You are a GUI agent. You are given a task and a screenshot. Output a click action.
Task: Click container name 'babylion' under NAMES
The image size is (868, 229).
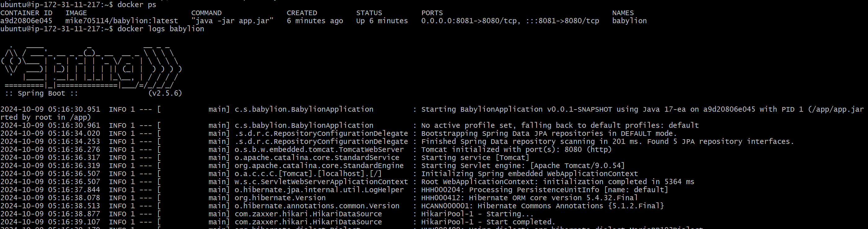pyautogui.click(x=629, y=21)
